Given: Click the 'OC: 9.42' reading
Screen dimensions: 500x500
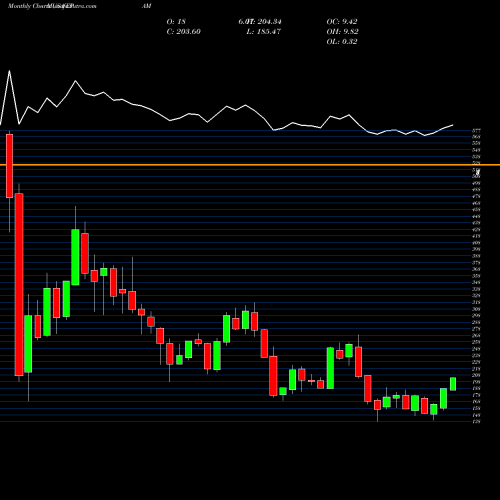Looking at the screenshot, I should click(342, 22).
